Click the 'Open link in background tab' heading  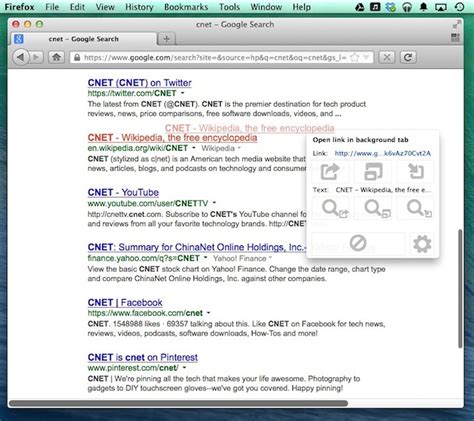[360, 140]
